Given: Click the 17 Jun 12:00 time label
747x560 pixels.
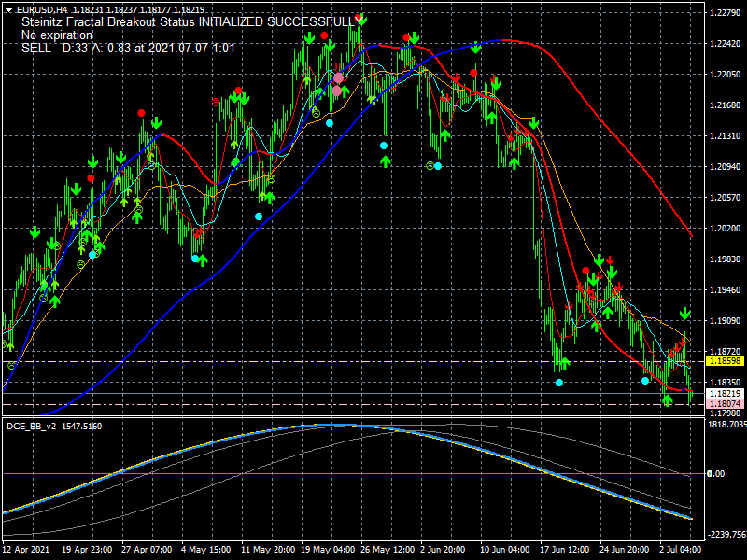Looking at the screenshot, I should coord(565,550).
